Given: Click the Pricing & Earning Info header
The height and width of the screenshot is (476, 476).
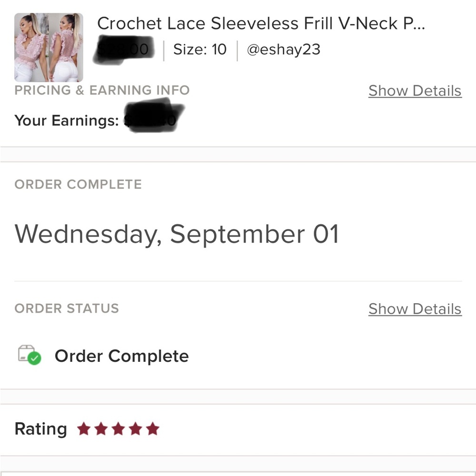Looking at the screenshot, I should tap(102, 90).
